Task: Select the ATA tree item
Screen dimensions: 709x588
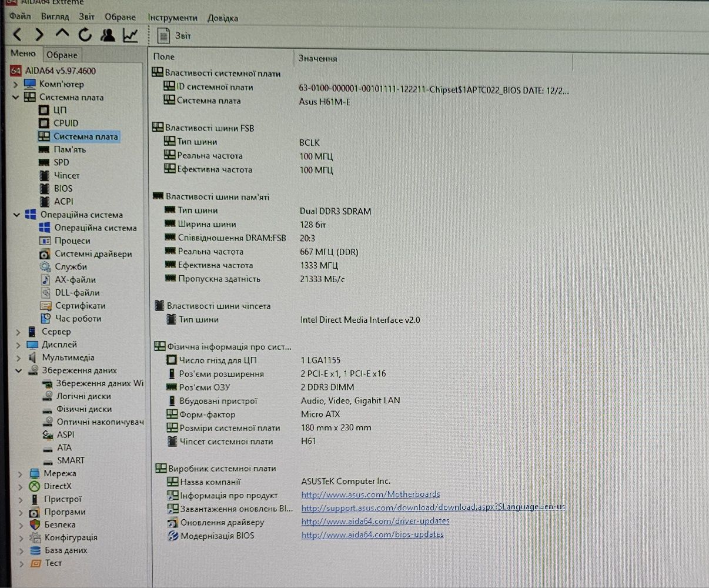Action: (x=64, y=447)
